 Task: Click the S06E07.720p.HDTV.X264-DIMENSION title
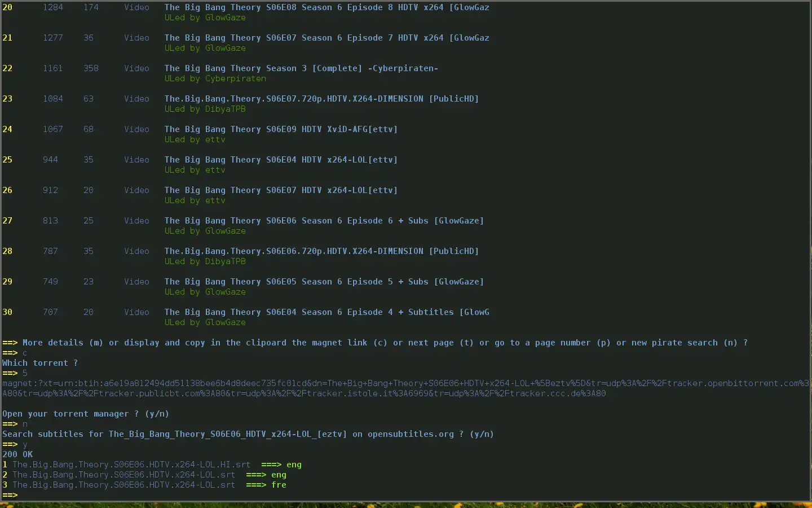tap(322, 99)
